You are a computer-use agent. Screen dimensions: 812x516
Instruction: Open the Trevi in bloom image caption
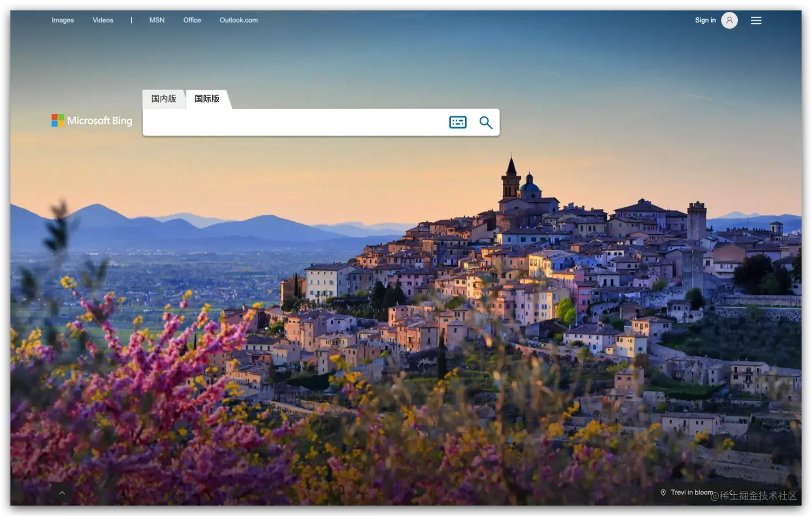click(x=692, y=492)
